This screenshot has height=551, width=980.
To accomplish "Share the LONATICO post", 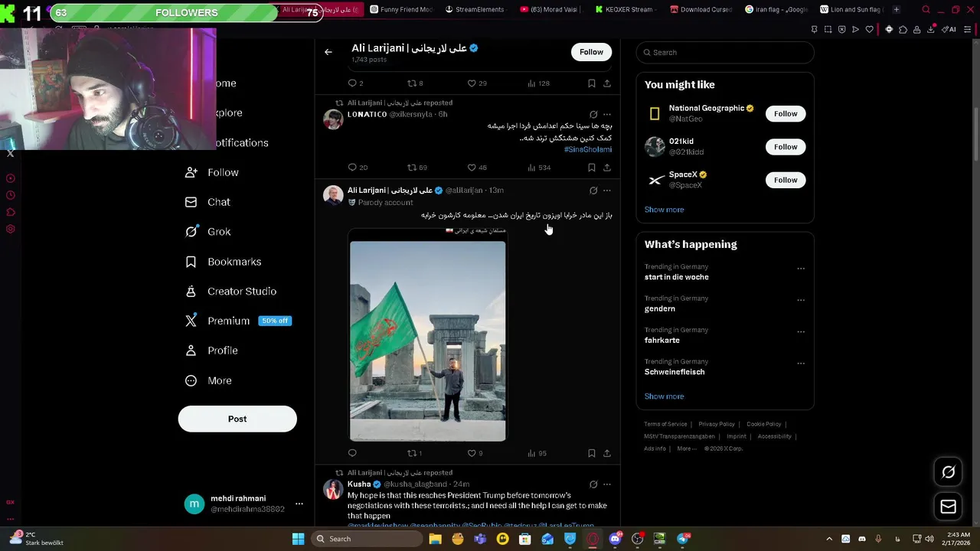I will coord(607,168).
